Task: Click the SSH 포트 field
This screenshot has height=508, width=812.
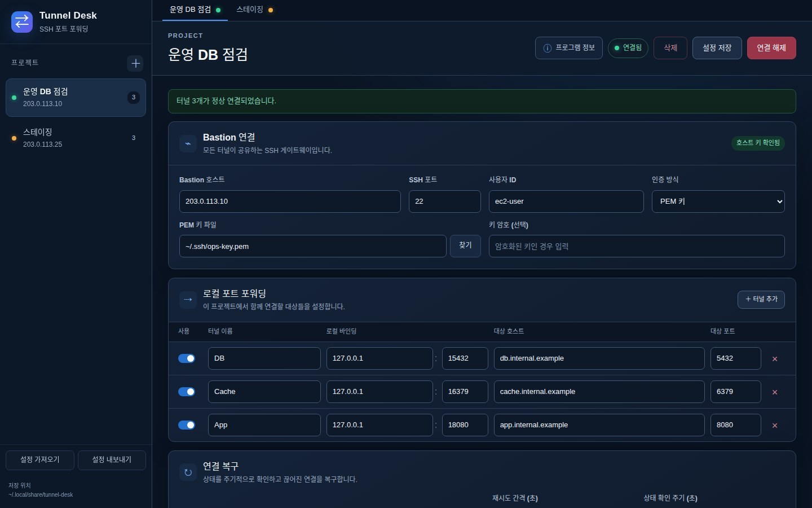Action: point(445,202)
